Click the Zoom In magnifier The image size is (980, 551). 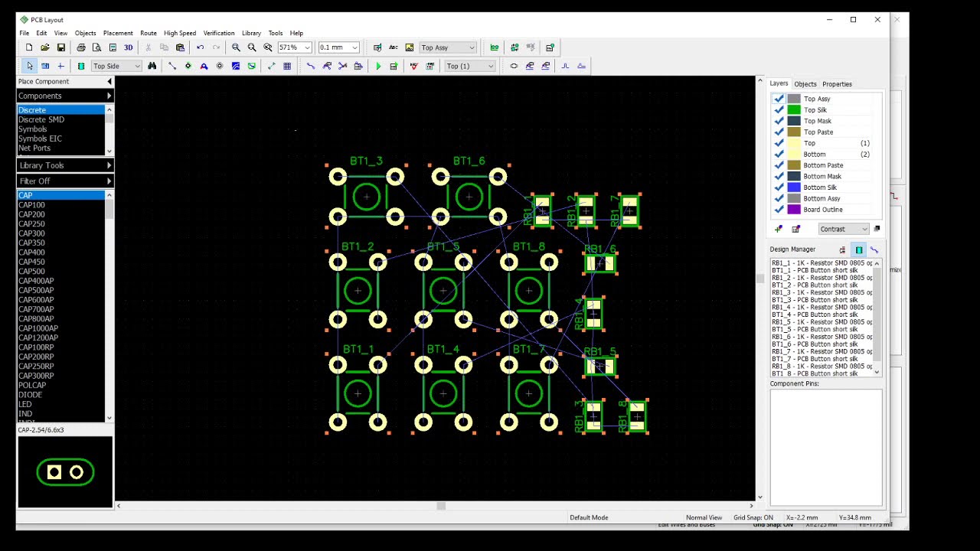(x=236, y=47)
